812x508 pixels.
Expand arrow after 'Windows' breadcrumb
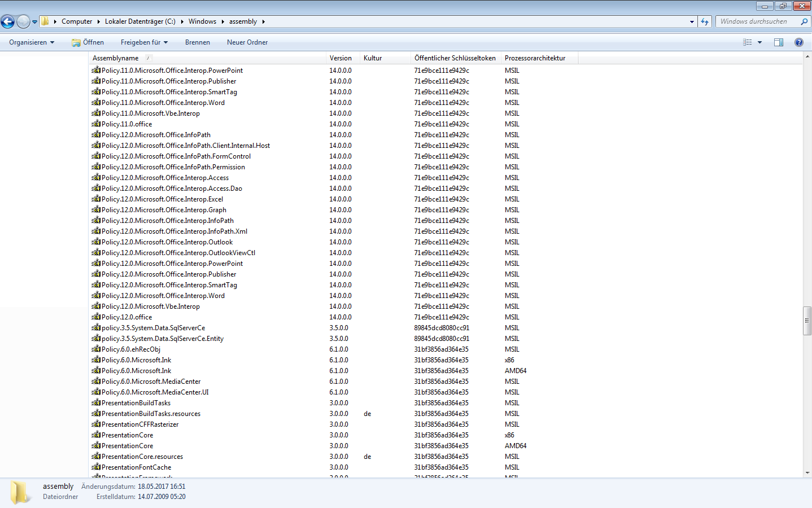(222, 21)
